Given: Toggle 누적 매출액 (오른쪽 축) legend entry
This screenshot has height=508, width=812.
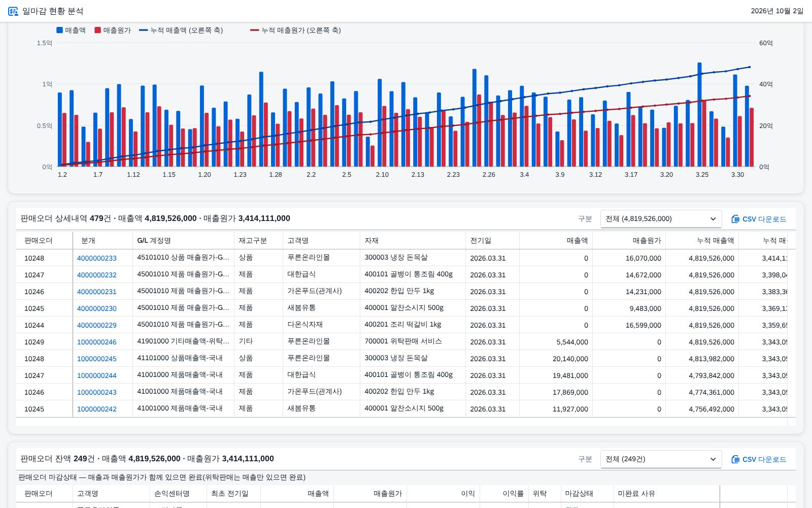Looking at the screenshot, I should tap(181, 30).
